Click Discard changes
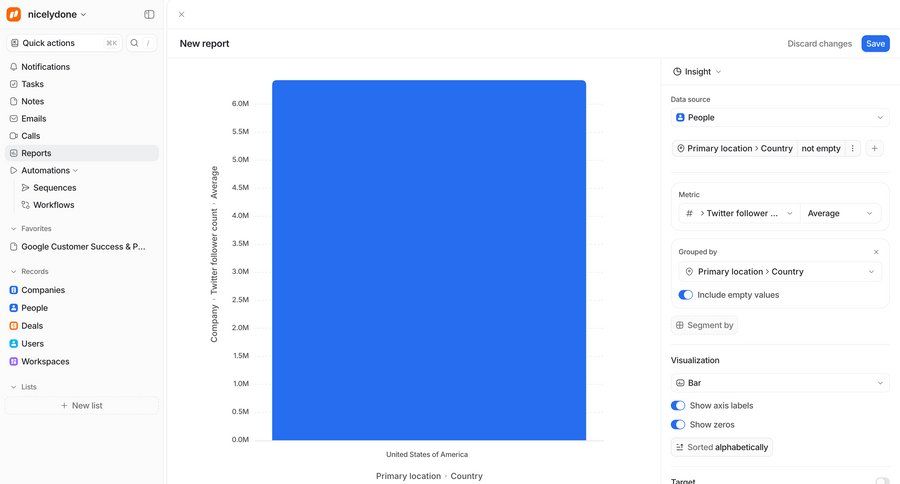 [x=819, y=44]
